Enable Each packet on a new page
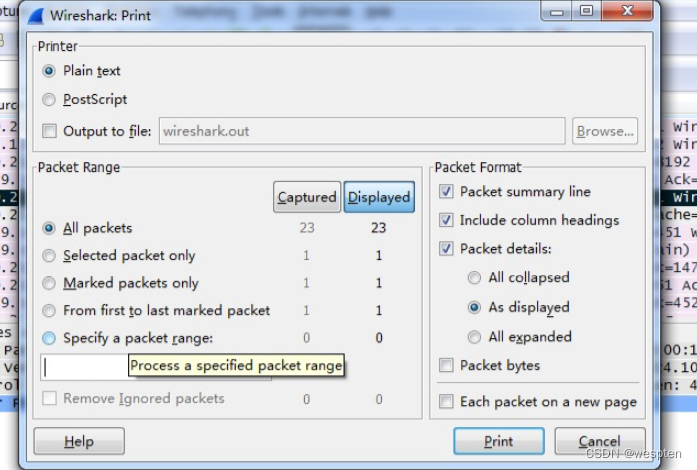This screenshot has height=470, width=697. (x=446, y=402)
